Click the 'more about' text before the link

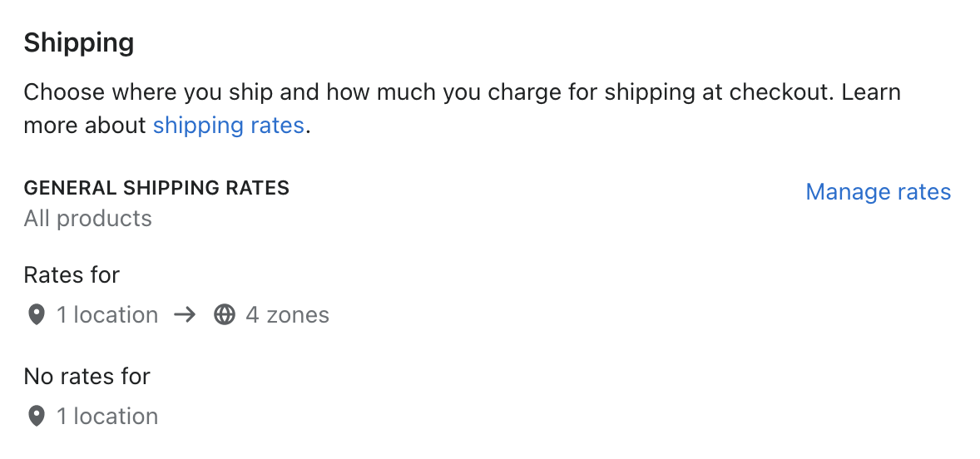click(85, 126)
